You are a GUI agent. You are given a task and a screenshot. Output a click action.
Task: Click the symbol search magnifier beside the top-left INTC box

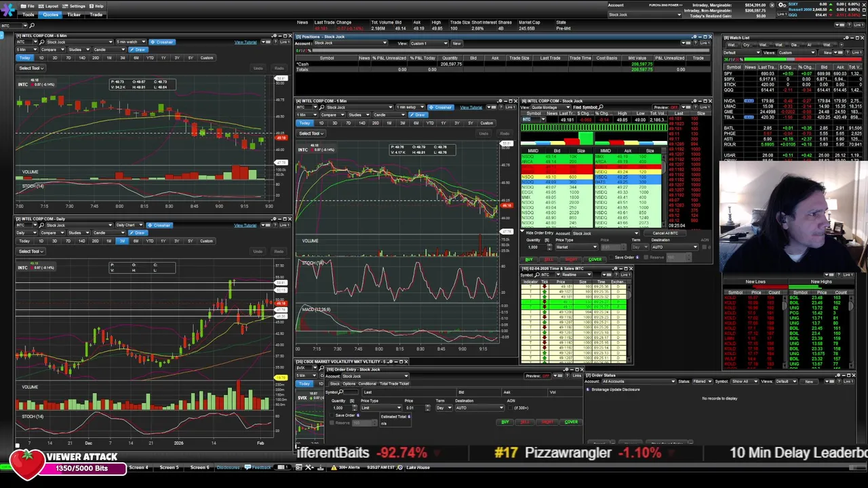point(31,26)
